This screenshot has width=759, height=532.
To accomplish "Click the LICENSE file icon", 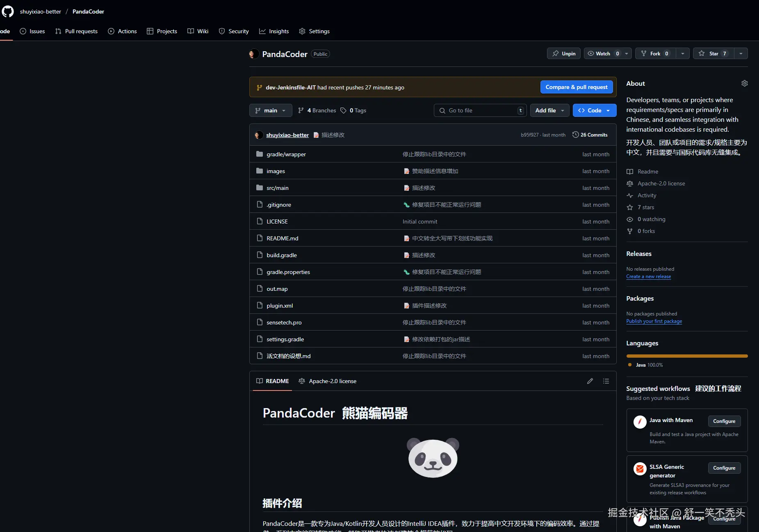I will [260, 221].
